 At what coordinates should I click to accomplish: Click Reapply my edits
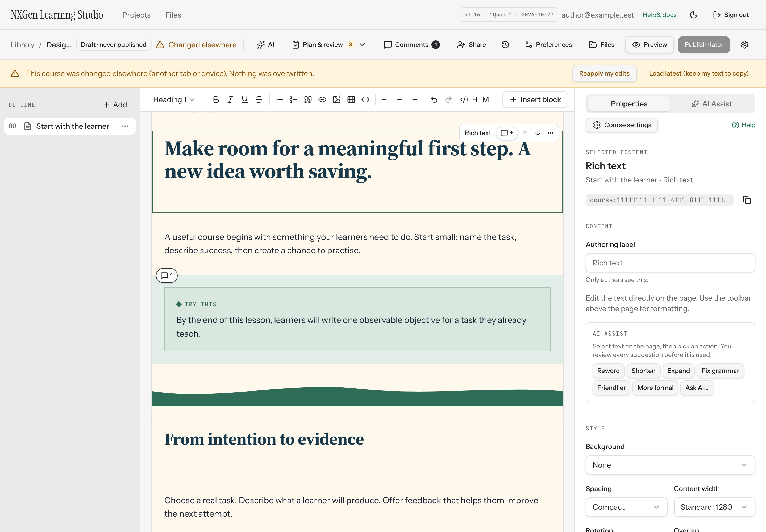coord(604,74)
